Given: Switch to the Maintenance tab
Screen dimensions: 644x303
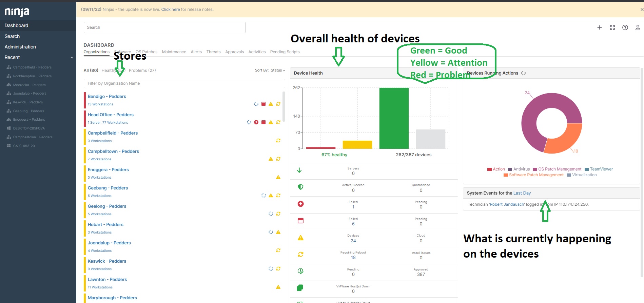Looking at the screenshot, I should [174, 52].
